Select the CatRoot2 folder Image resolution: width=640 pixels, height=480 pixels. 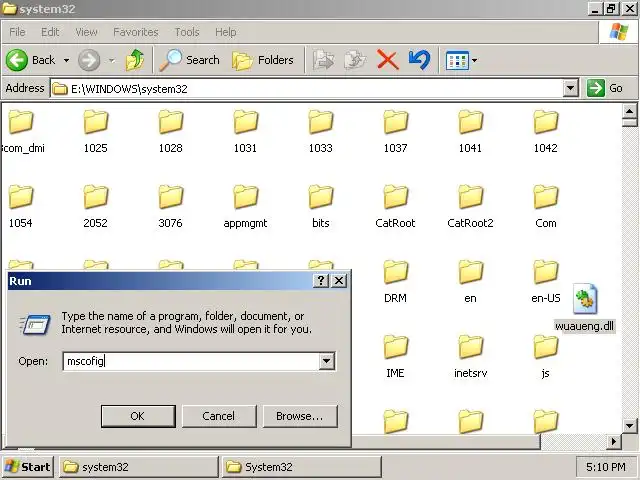tap(470, 207)
